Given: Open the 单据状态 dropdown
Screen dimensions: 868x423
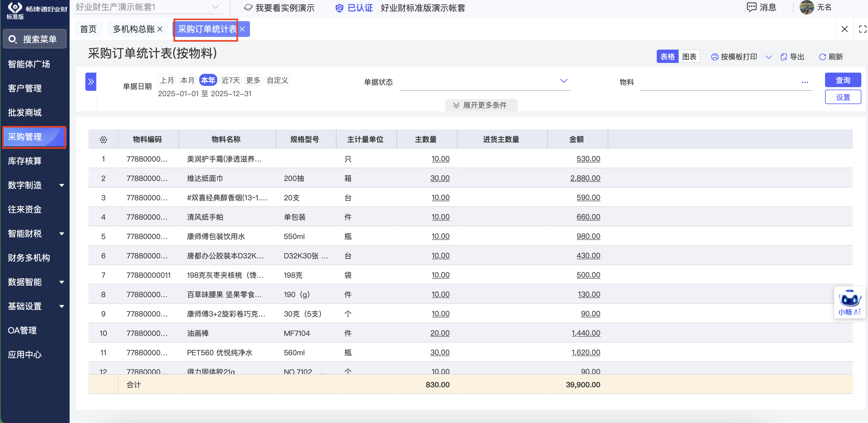Looking at the screenshot, I should (x=564, y=81).
